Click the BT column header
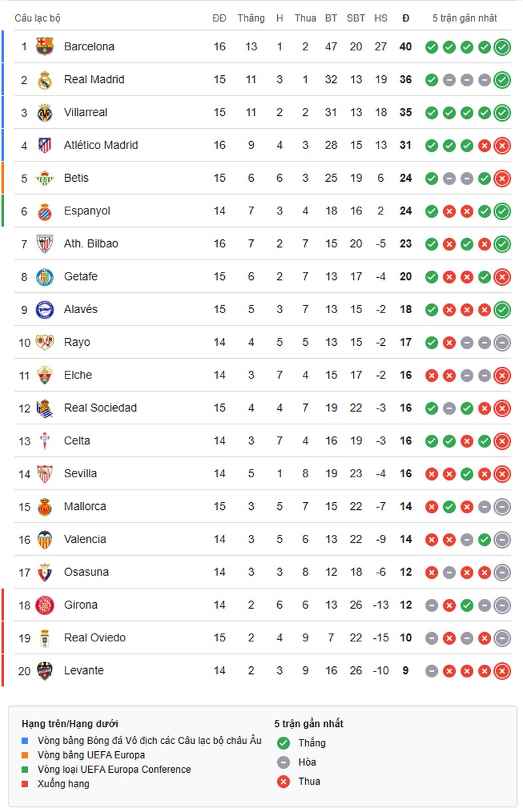Image resolution: width=523 pixels, height=812 pixels. point(331,18)
